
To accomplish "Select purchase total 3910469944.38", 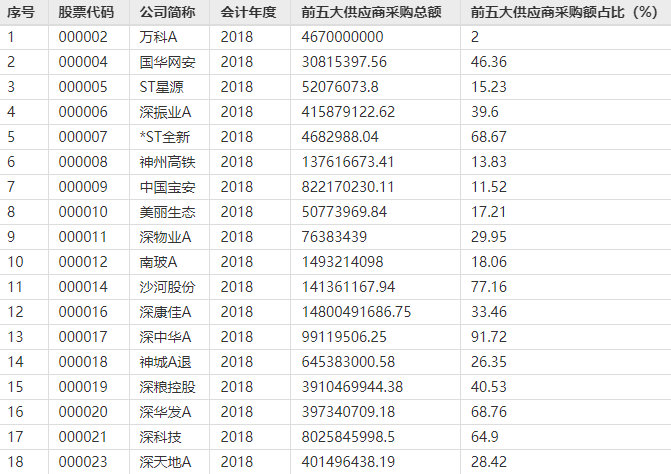I will coord(352,387).
